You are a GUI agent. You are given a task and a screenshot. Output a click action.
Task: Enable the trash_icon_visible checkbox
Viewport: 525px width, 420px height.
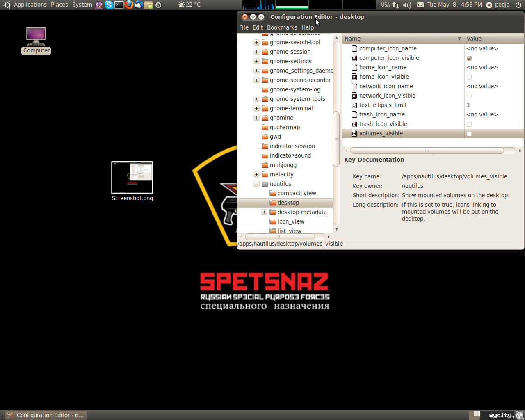click(x=469, y=124)
